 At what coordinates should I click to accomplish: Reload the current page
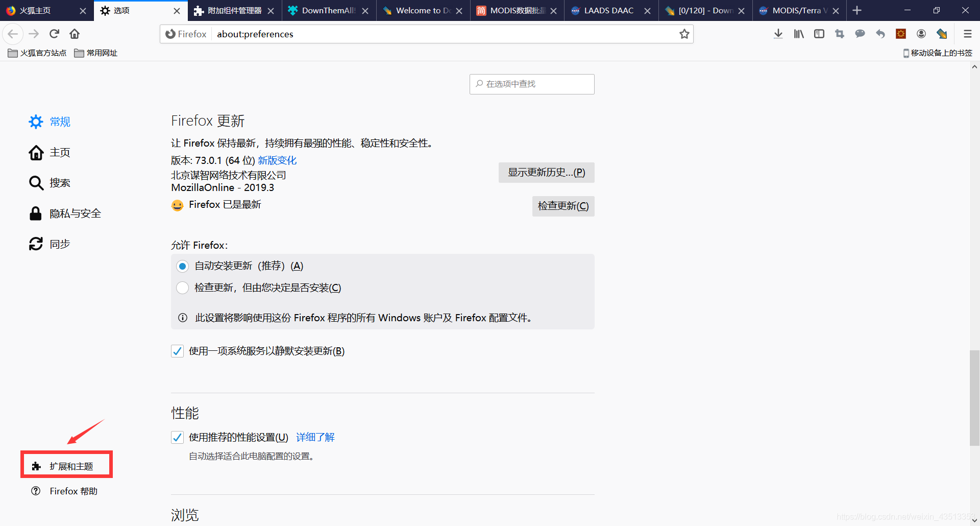coord(54,34)
